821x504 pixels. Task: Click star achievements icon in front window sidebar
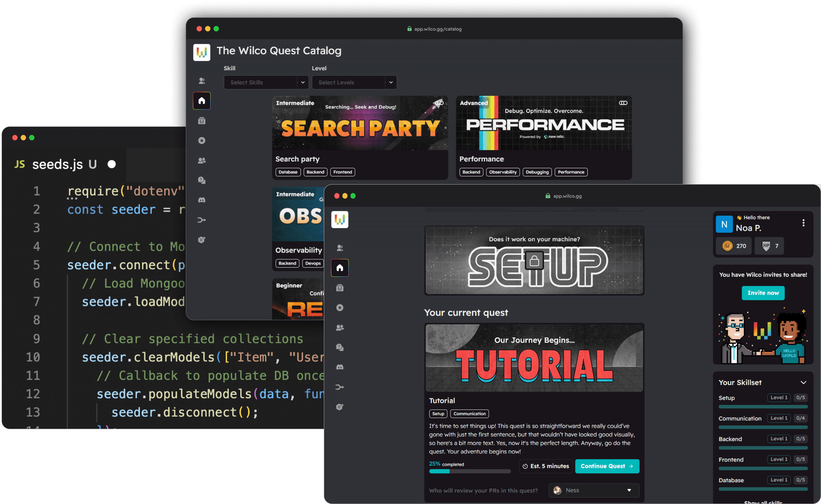pyautogui.click(x=340, y=307)
